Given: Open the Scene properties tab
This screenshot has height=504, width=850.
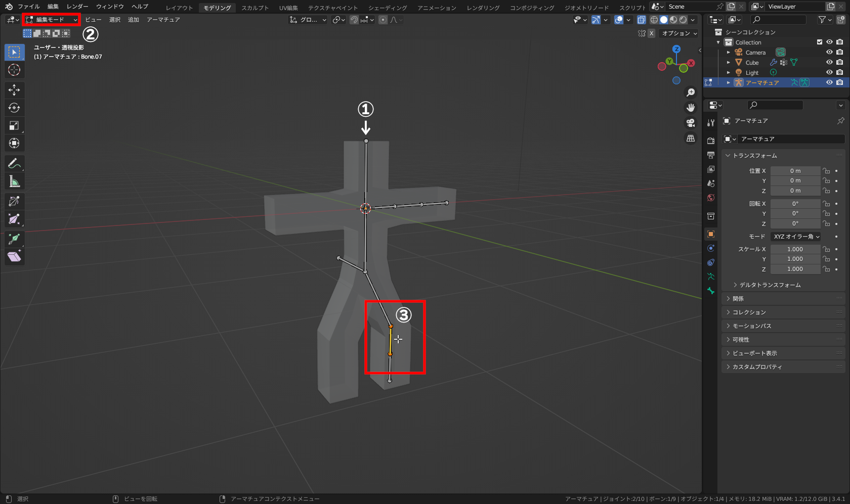Looking at the screenshot, I should [711, 183].
